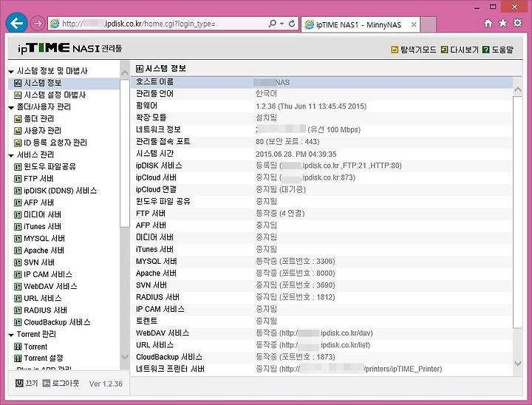Click 다시보기 to reload the page
The image size is (532, 405).
click(x=460, y=50)
